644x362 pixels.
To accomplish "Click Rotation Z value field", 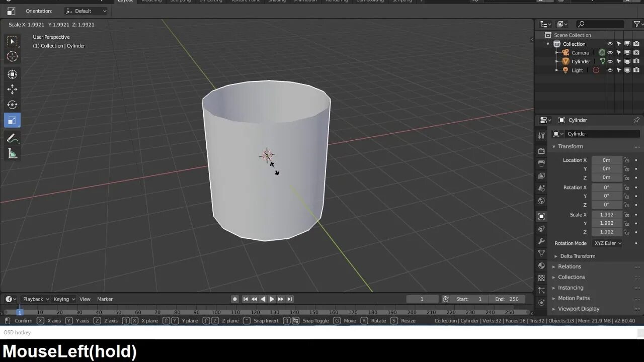I will click(x=606, y=205).
